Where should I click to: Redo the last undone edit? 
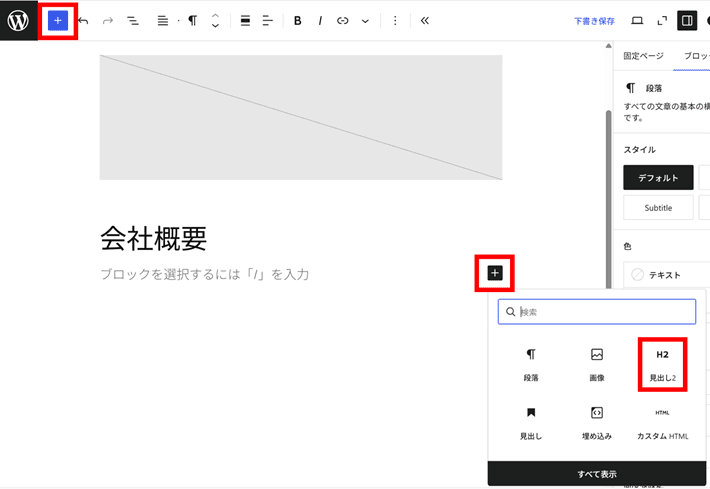click(108, 21)
